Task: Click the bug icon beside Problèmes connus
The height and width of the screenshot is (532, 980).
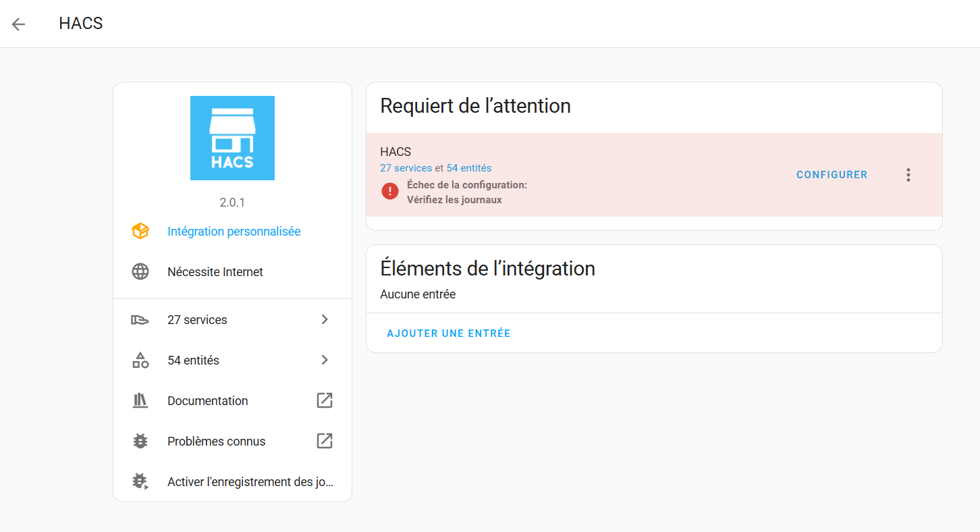Action: (140, 441)
